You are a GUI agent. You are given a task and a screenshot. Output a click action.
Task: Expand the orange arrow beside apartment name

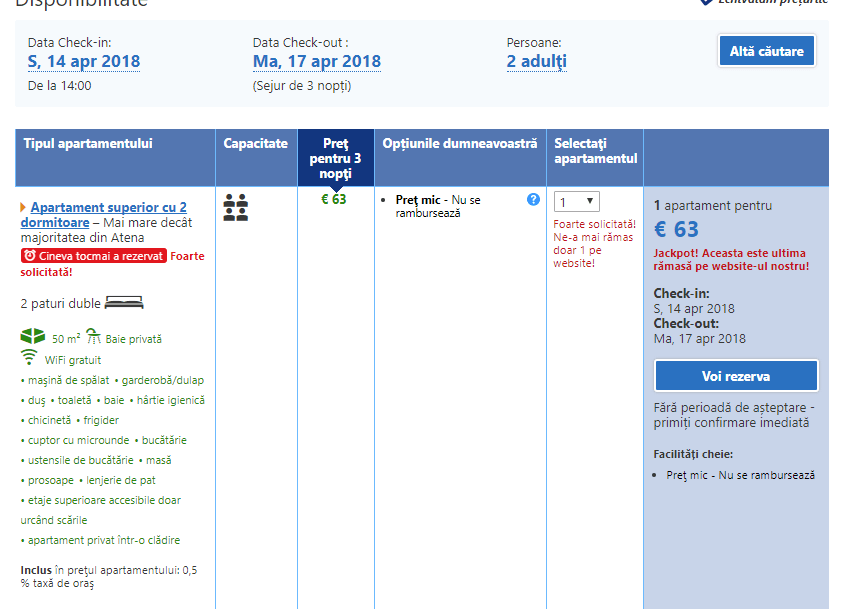[x=24, y=207]
